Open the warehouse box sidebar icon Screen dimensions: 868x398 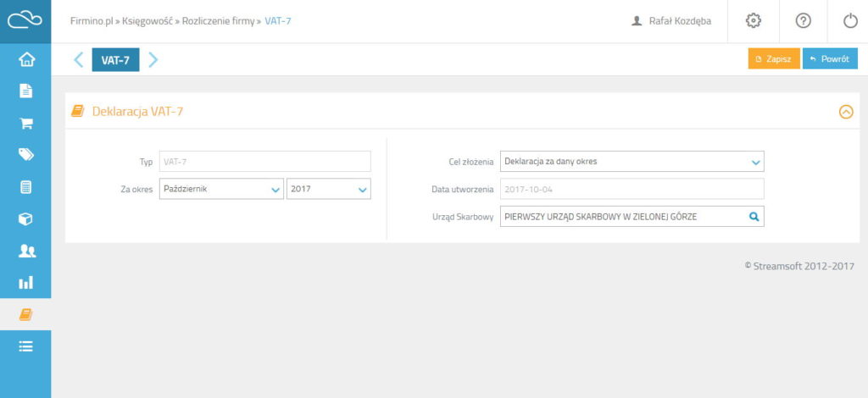coord(26,218)
